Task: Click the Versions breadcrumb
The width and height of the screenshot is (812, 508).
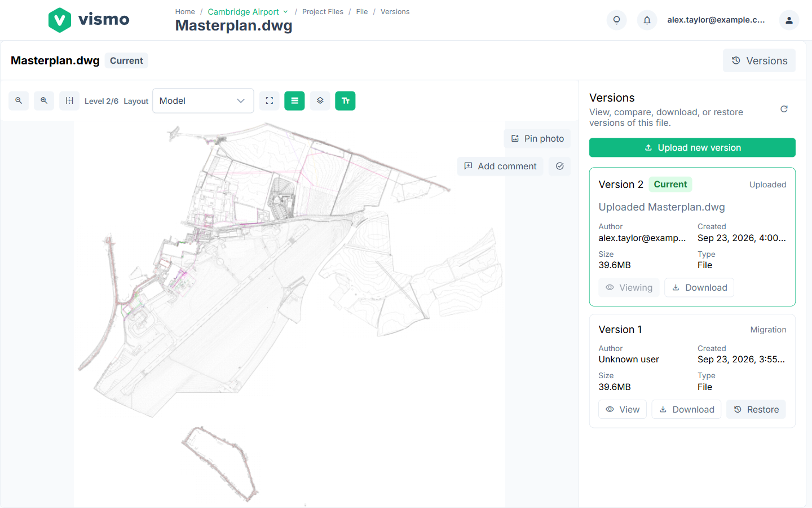Action: (x=395, y=11)
